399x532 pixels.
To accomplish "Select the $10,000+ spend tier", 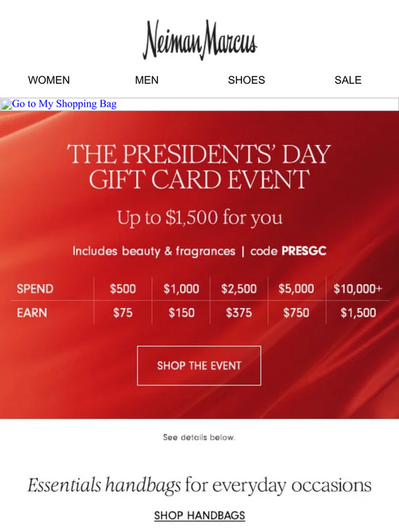I will 358,289.
